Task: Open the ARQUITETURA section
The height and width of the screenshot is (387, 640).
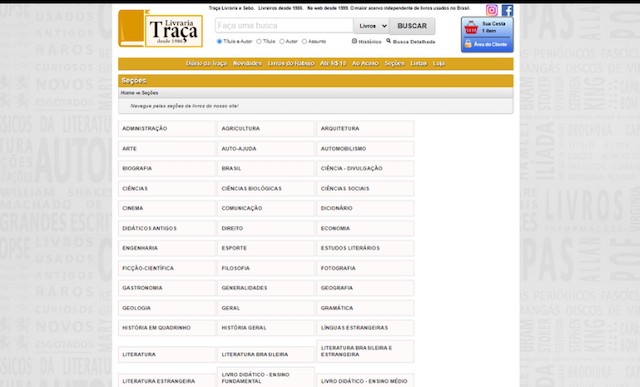Action: click(365, 129)
